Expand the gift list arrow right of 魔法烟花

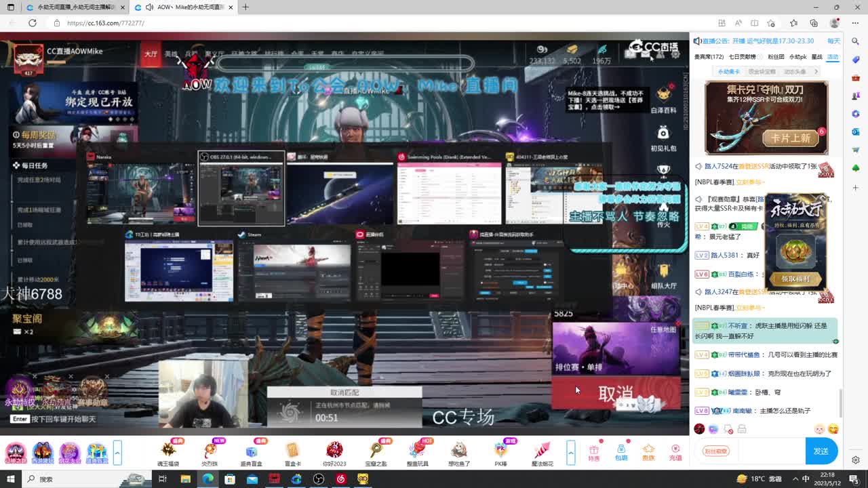coord(571,452)
